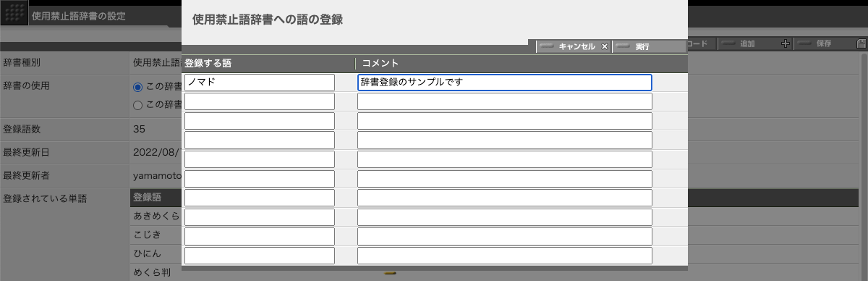Click the registered word こじき
This screenshot has height=281, width=868.
(148, 235)
